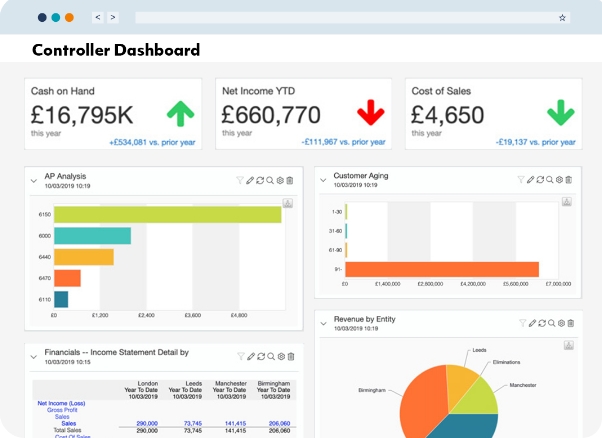The width and height of the screenshot is (602, 438).
Task: Click the magnifier icon in Customer Aging panel
Action: pyautogui.click(x=549, y=180)
